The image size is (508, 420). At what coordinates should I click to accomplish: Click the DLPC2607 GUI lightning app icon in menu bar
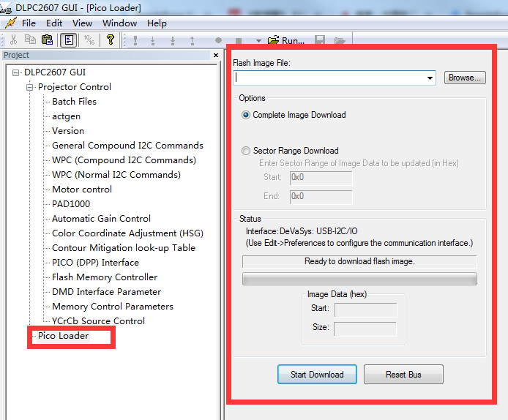tap(11, 23)
